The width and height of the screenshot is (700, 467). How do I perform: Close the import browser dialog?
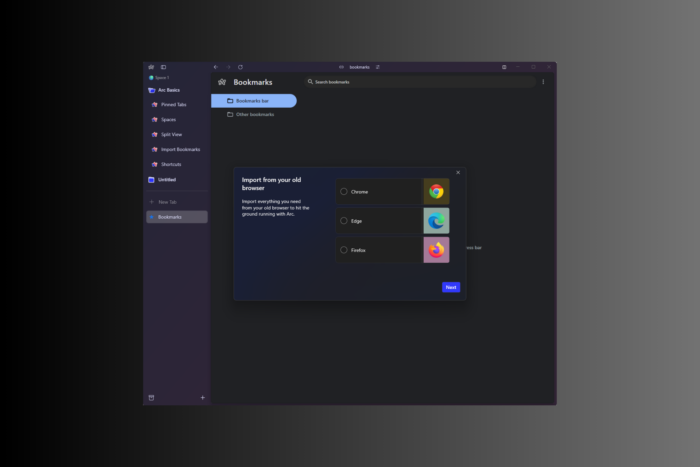click(458, 172)
